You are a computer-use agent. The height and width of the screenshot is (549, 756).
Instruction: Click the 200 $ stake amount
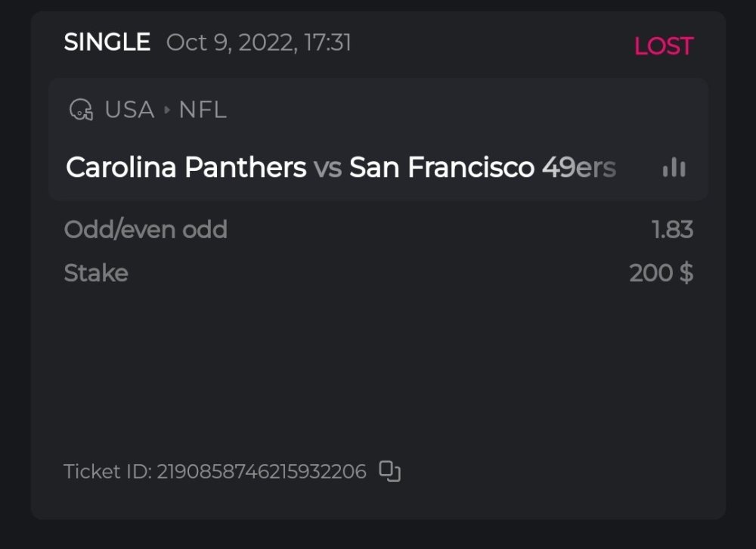661,273
